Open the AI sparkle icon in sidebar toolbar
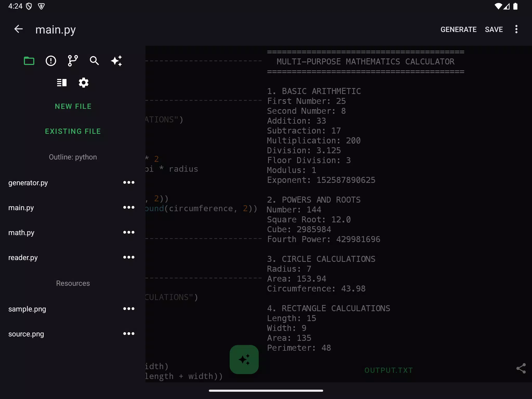This screenshot has height=399, width=532. [116, 61]
